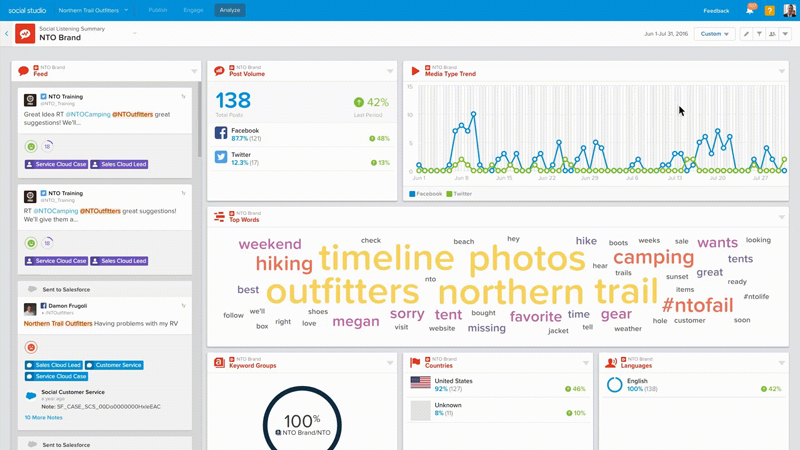
Task: Expand the Top Words panel options caret
Action: click(x=782, y=217)
